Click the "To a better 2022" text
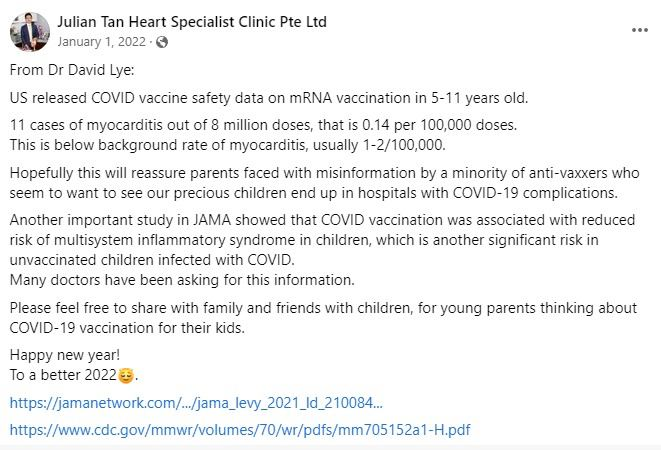 tap(62, 375)
